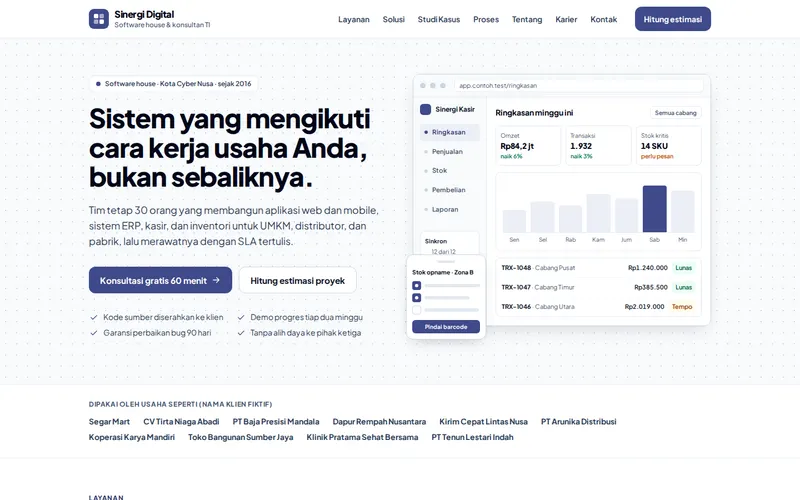Image resolution: width=800 pixels, height=500 pixels.
Task: Open Karier in the top navigation
Action: pyautogui.click(x=566, y=19)
